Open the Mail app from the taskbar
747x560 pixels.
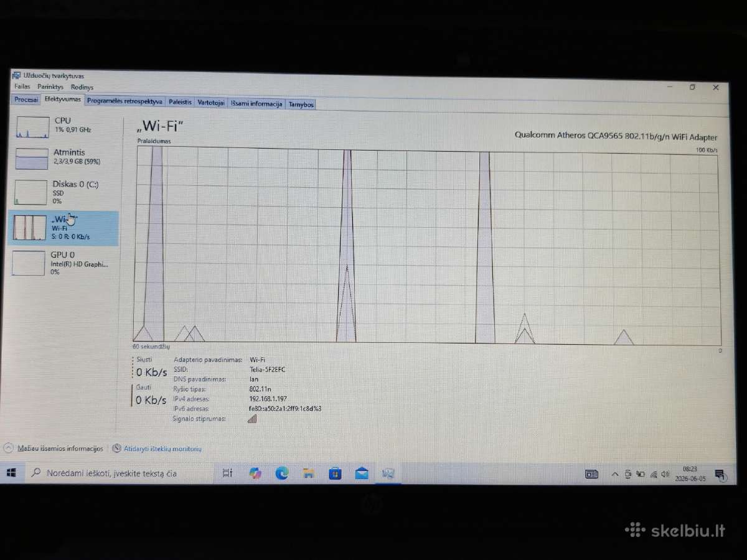pos(362,474)
